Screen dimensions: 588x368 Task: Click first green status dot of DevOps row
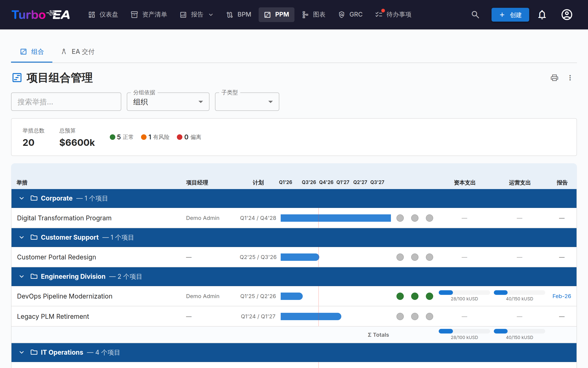(x=400, y=296)
